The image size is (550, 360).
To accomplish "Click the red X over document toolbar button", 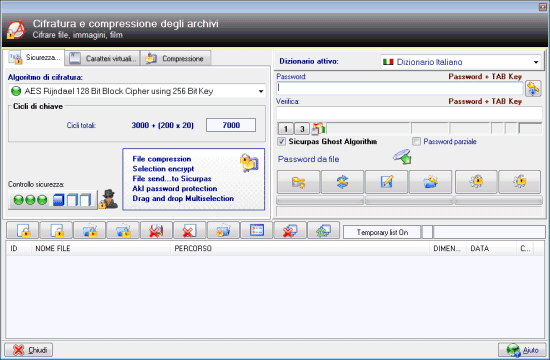I will tap(190, 231).
